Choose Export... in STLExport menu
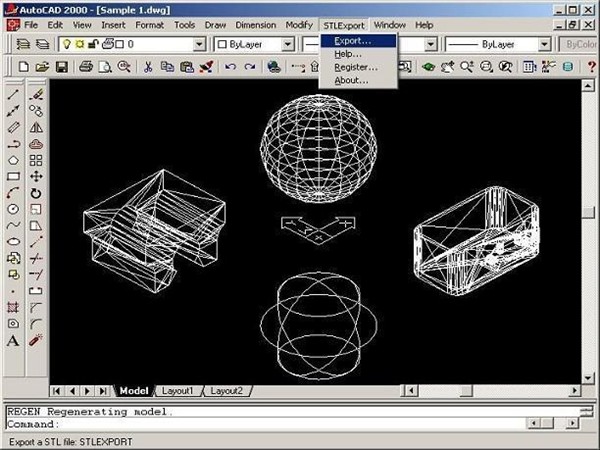The width and height of the screenshot is (600, 450). click(359, 41)
